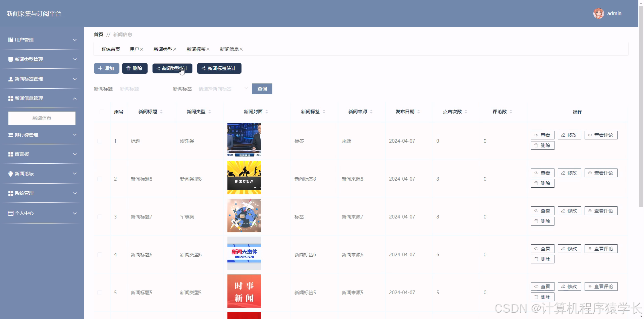
Task: Expand the 系统管理 menu chevron
Action: tap(75, 193)
